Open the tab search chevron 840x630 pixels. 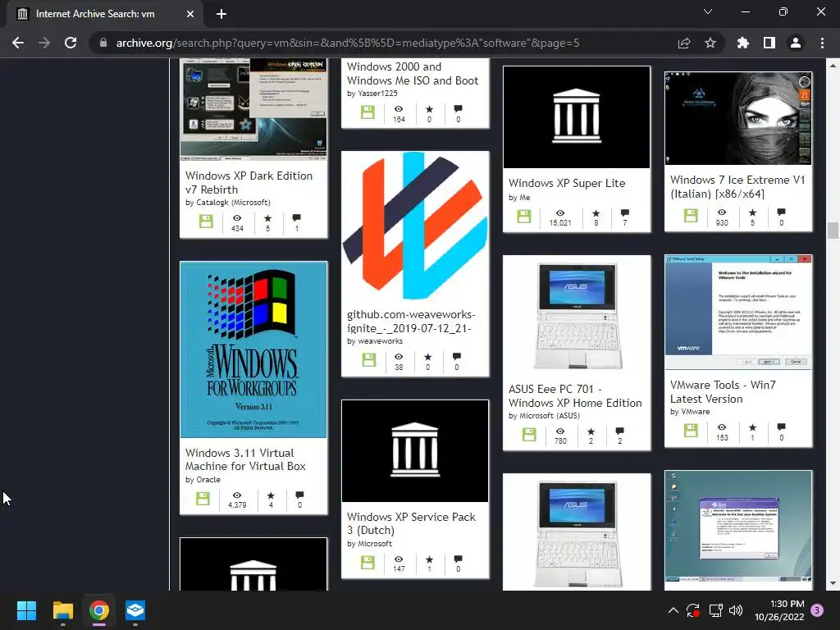click(708, 11)
